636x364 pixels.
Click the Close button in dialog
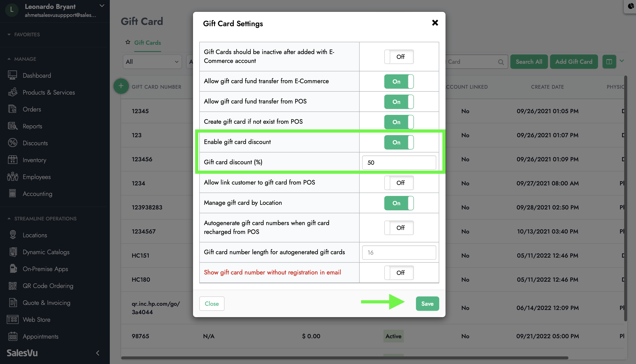pos(212,303)
